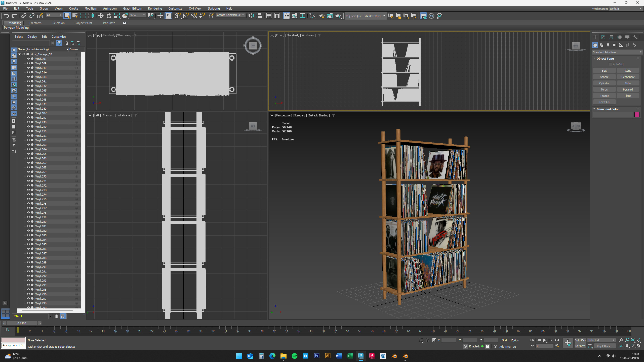Image resolution: width=644 pixels, height=362 pixels.
Task: Open the Modifiers menu
Action: pyautogui.click(x=91, y=9)
